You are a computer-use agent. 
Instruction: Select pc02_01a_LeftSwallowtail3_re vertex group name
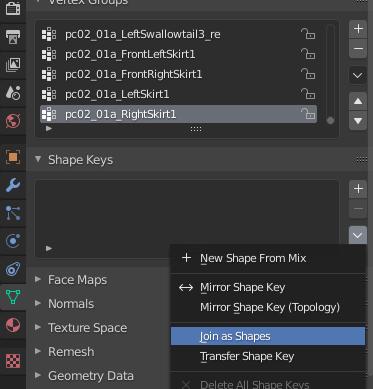[143, 34]
